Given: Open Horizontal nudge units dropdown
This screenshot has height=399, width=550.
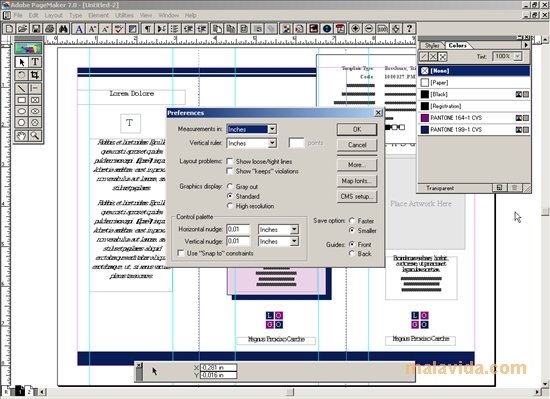Looking at the screenshot, I should 294,229.
